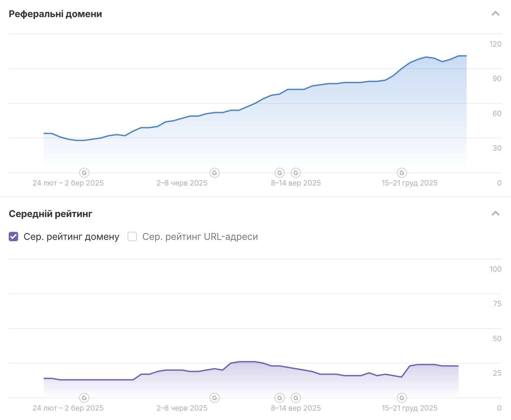Collapse the Реферальні домени section
The image size is (511, 420).
tap(496, 14)
